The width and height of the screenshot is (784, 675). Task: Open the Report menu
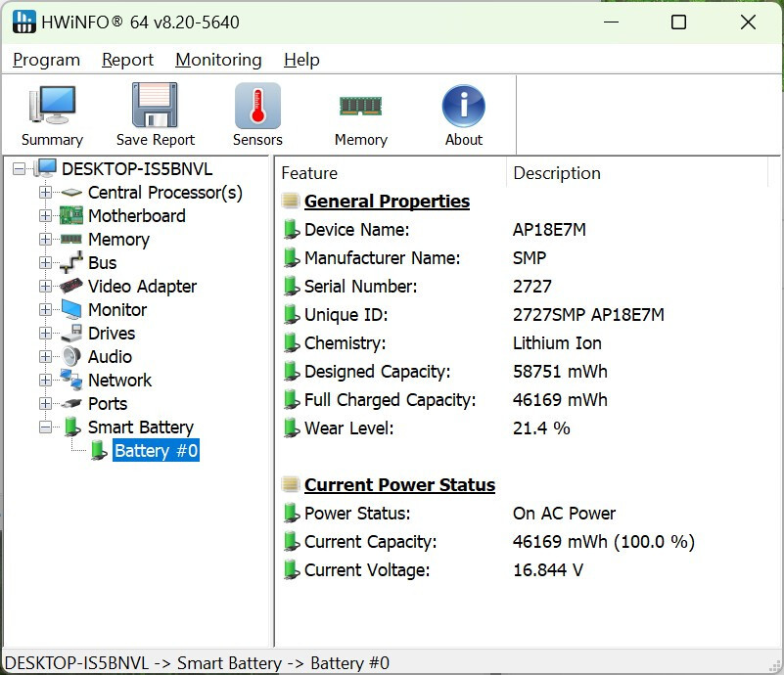(x=127, y=60)
